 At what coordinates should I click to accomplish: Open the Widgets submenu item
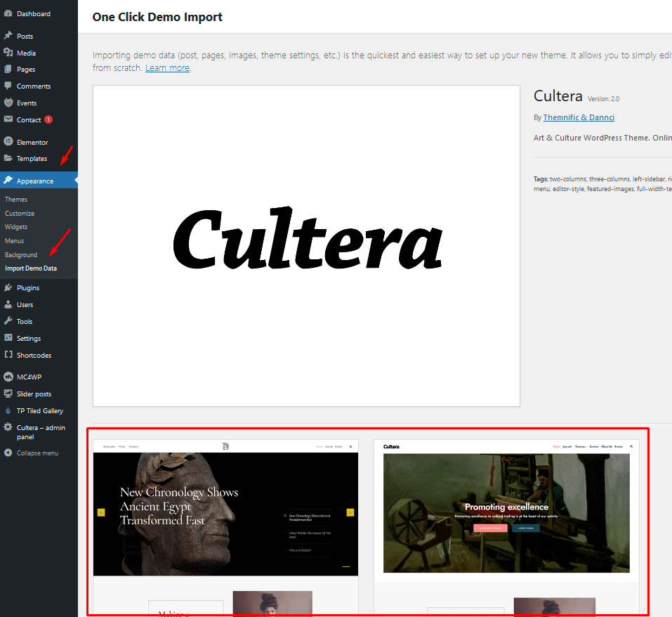(x=16, y=227)
